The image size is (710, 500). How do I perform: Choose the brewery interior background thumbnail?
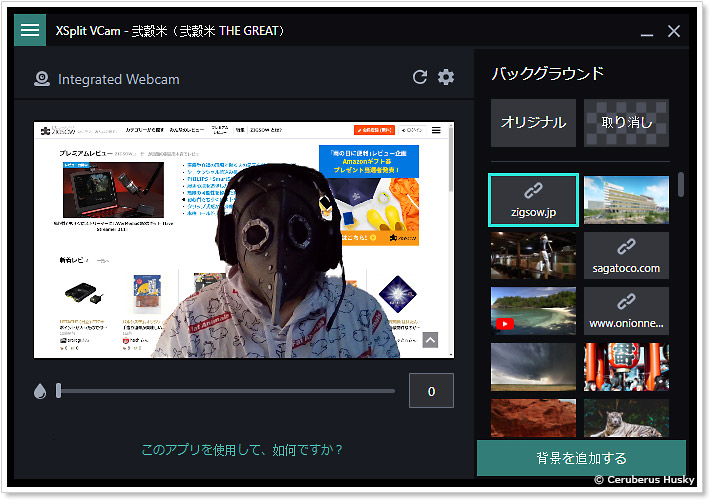click(x=533, y=255)
